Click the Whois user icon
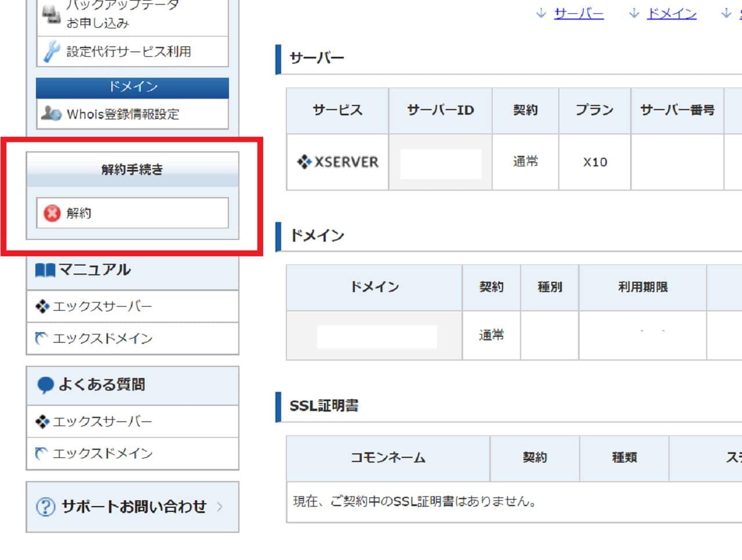The image size is (742, 560). (51, 114)
